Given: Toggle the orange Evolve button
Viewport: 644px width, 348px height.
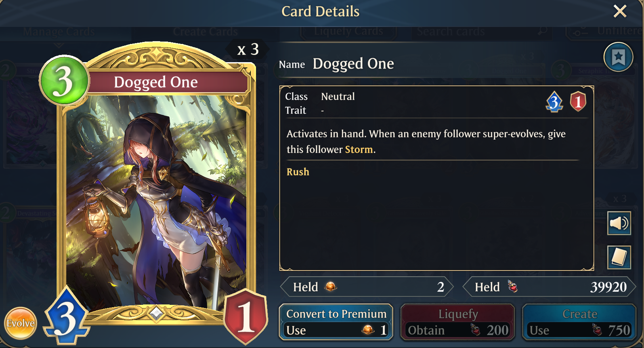Looking at the screenshot, I should click(21, 323).
